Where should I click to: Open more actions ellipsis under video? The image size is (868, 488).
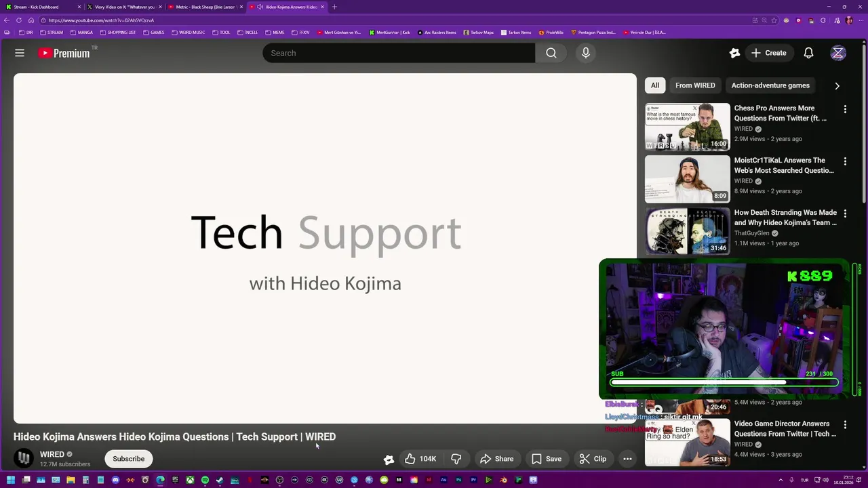[627, 459]
